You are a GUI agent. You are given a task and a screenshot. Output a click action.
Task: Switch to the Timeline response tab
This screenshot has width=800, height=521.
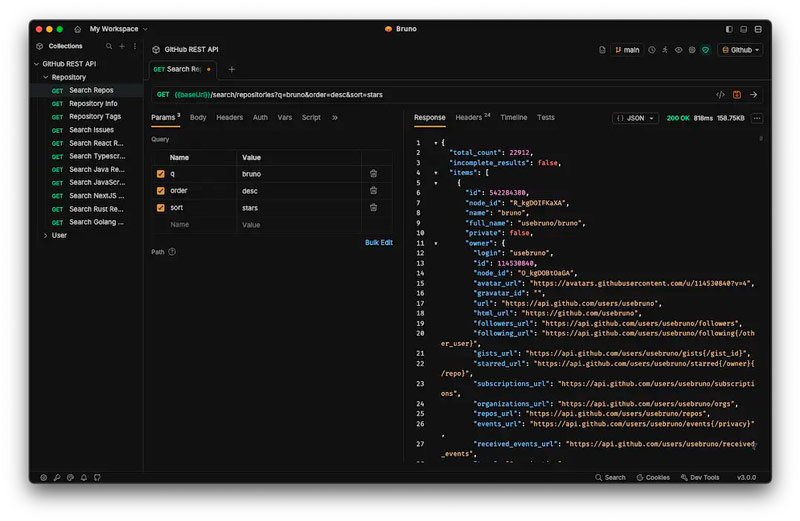click(x=513, y=118)
